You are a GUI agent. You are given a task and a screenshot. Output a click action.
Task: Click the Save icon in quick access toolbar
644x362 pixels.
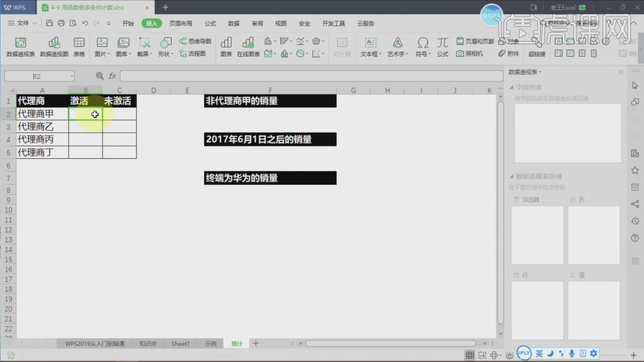coord(49,23)
